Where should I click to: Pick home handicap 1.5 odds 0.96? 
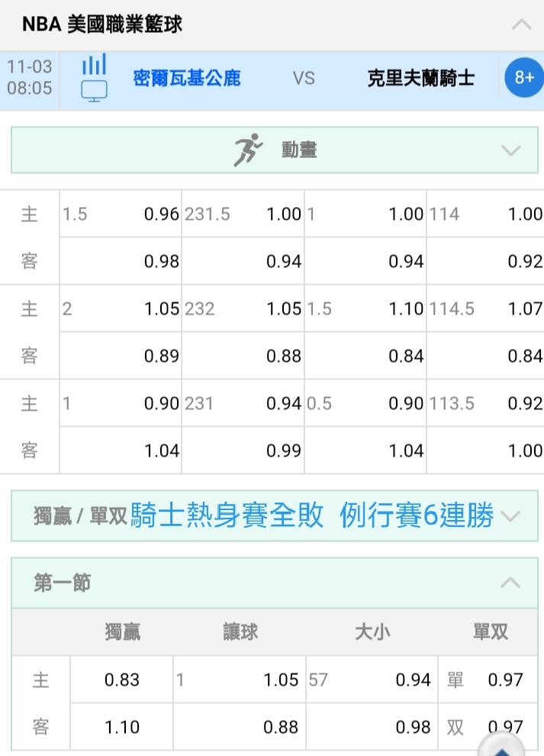(x=121, y=214)
